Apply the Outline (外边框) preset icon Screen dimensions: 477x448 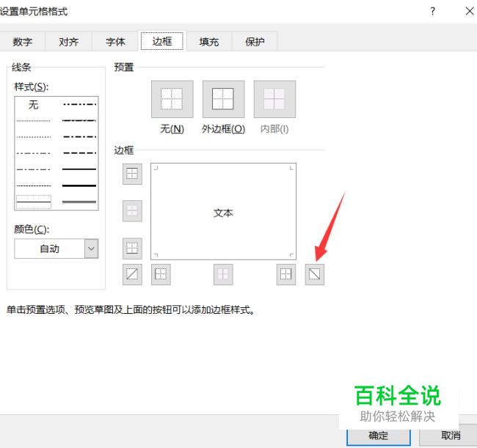point(223,99)
